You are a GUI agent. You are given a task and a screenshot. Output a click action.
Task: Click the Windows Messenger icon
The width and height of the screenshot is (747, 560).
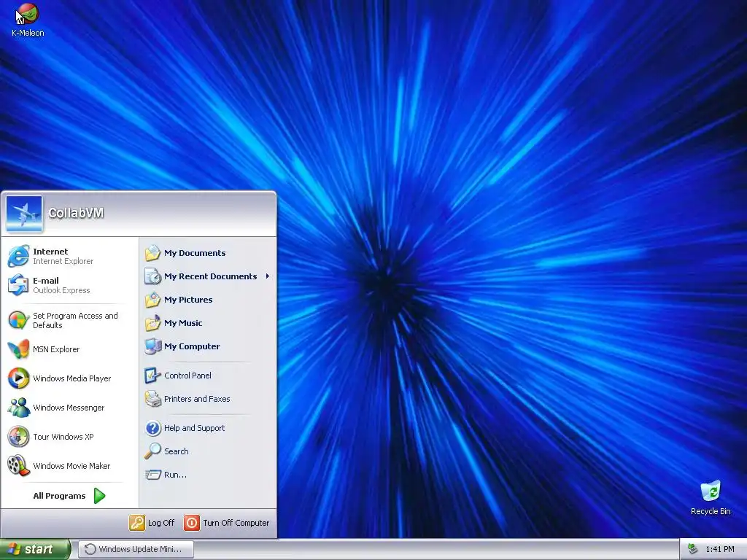(18, 407)
